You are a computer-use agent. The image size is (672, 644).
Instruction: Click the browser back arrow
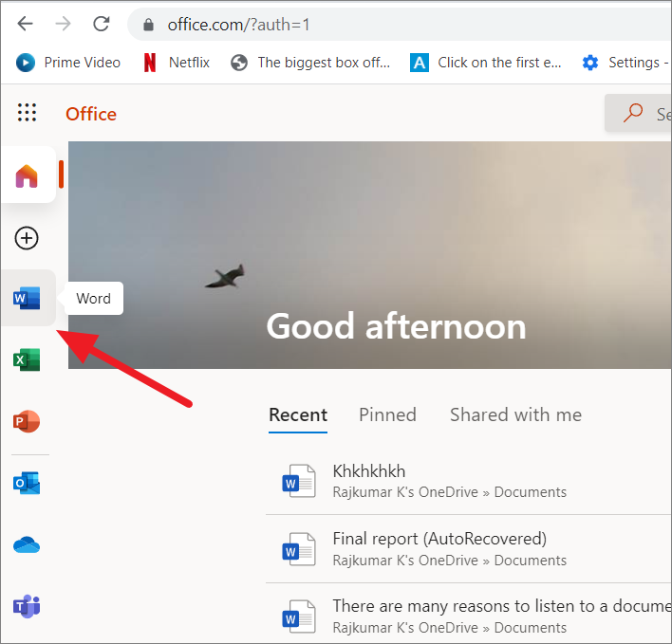(x=26, y=24)
